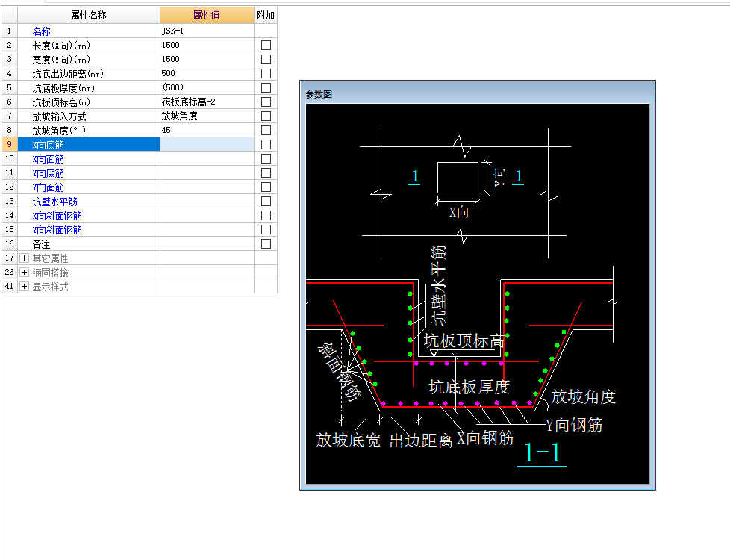
Task: Enable the 附加 checkbox for Y向底筋
Action: point(266,172)
